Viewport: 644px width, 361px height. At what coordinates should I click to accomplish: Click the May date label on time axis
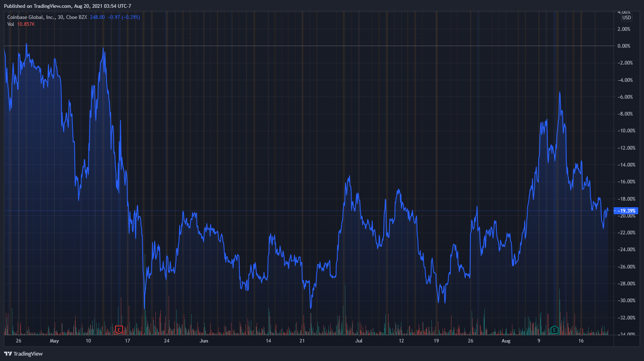click(x=54, y=341)
